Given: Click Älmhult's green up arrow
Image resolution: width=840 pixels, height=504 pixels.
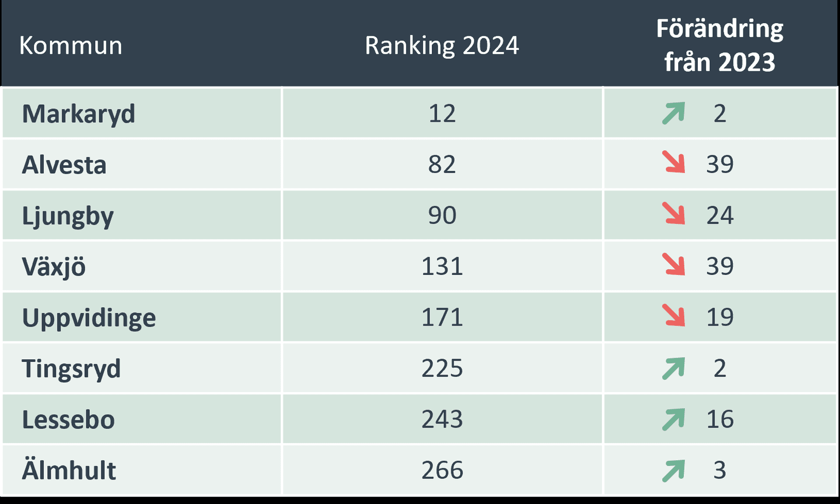Looking at the screenshot, I should pos(673,471).
